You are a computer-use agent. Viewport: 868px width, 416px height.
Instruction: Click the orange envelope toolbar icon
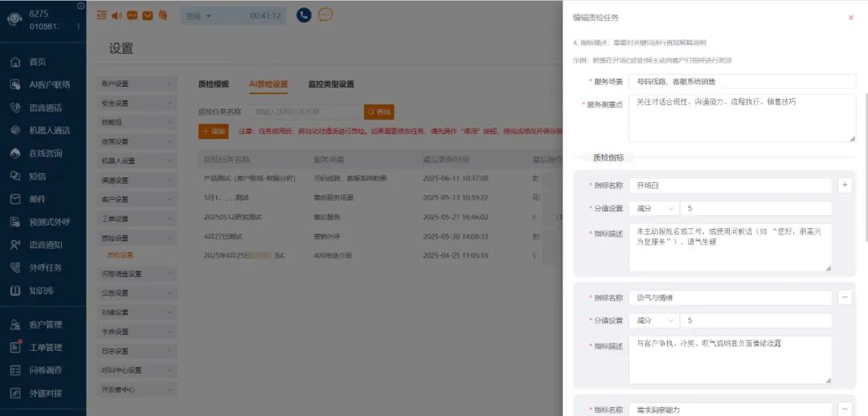click(x=147, y=15)
